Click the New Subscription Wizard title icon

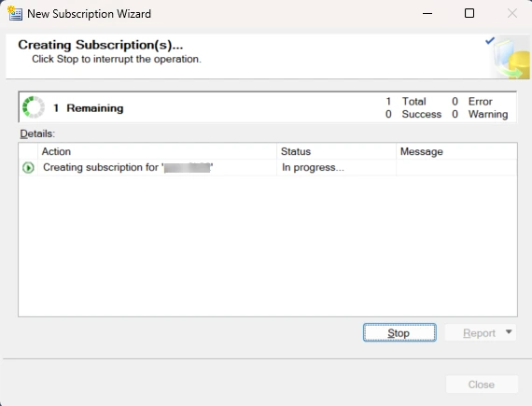click(x=15, y=14)
